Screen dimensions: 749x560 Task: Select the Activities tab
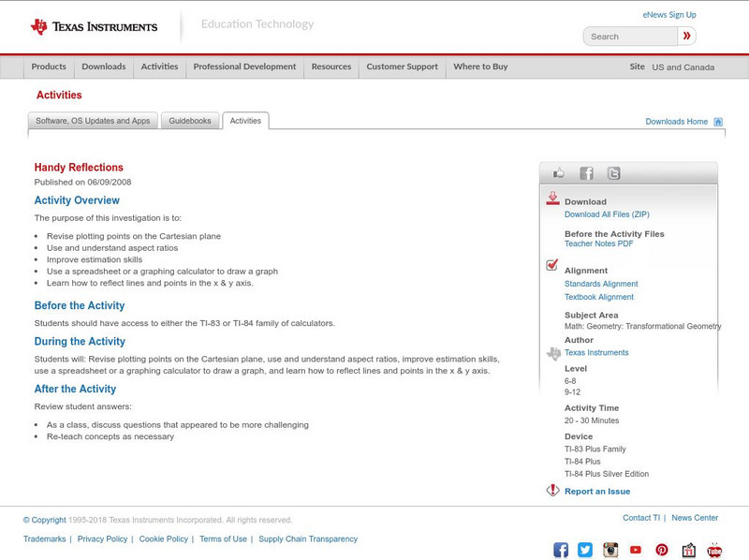click(245, 121)
